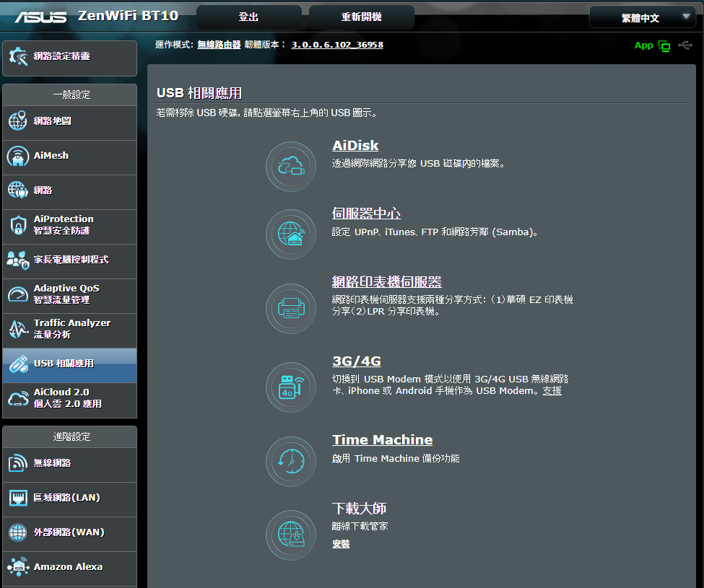The width and height of the screenshot is (704, 588).
Task: Click the 透過網際網路分享 AiDisk description
Action: pos(419,163)
